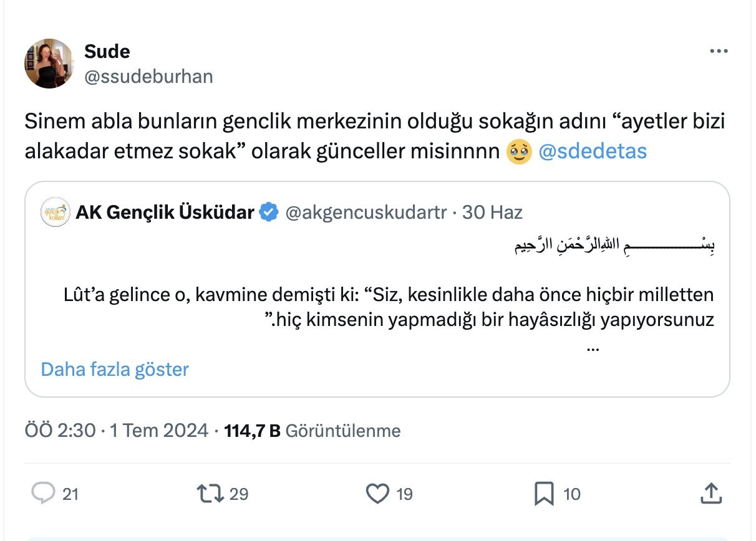The image size is (756, 541).
Task: Open the share menu icon
Action: [x=711, y=494]
